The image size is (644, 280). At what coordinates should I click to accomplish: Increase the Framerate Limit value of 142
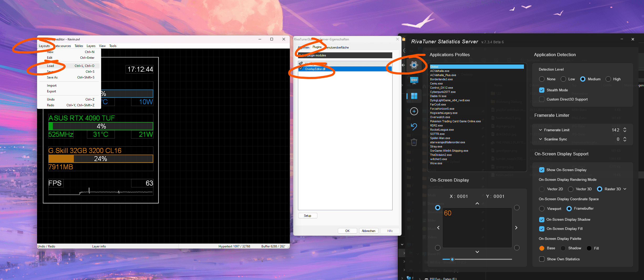coord(625,128)
